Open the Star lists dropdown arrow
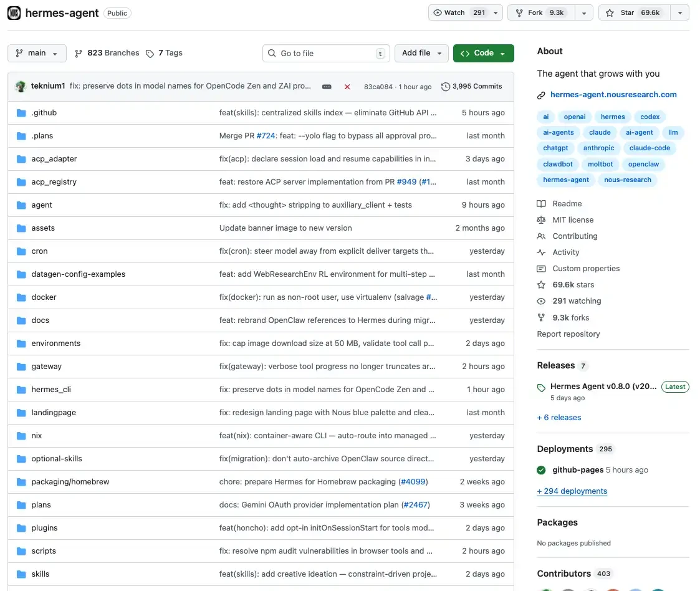The image size is (700, 591). 680,13
